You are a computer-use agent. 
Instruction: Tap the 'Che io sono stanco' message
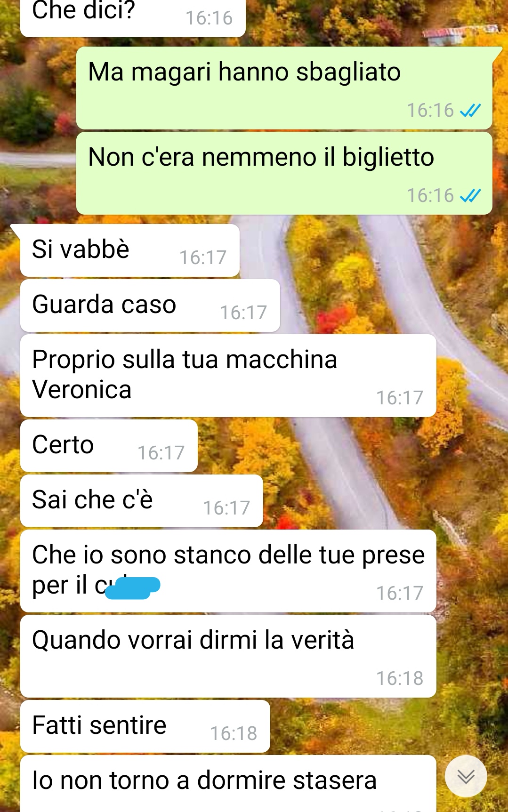[228, 571]
